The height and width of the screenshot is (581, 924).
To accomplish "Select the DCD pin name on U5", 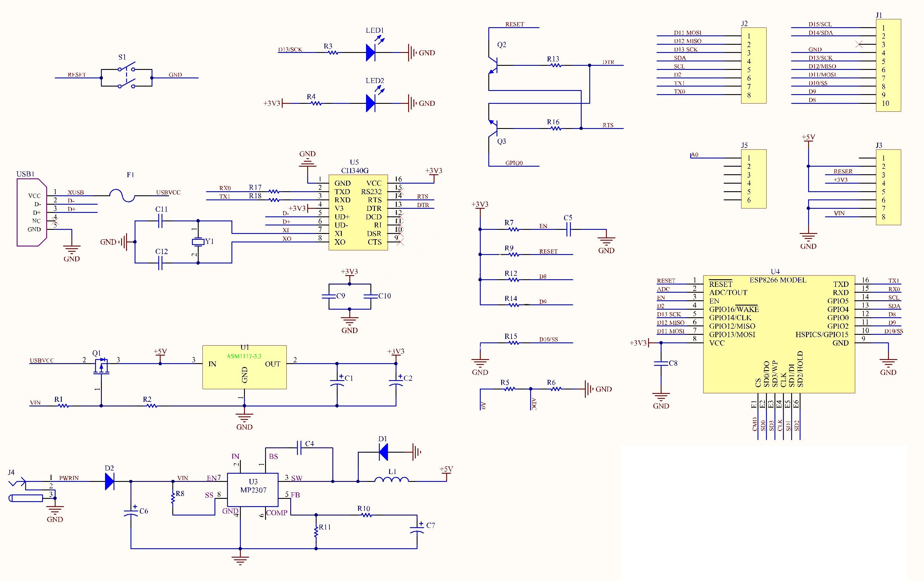I will pyautogui.click(x=373, y=217).
